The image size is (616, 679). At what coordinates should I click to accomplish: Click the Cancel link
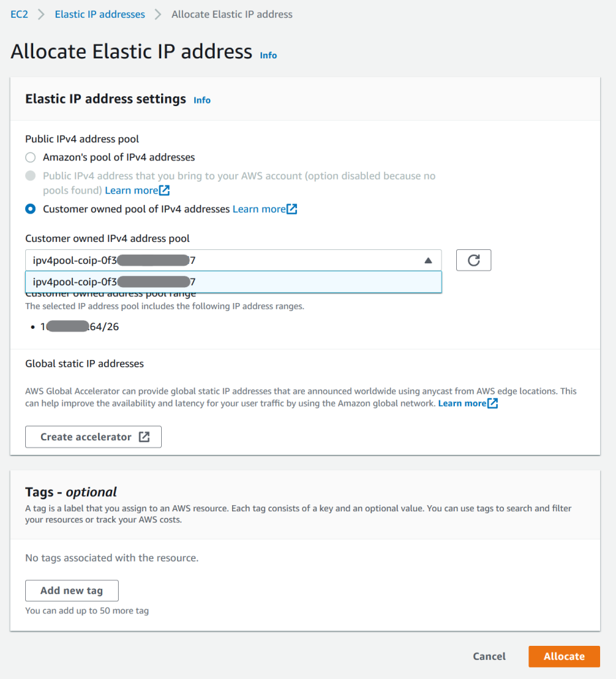click(489, 656)
